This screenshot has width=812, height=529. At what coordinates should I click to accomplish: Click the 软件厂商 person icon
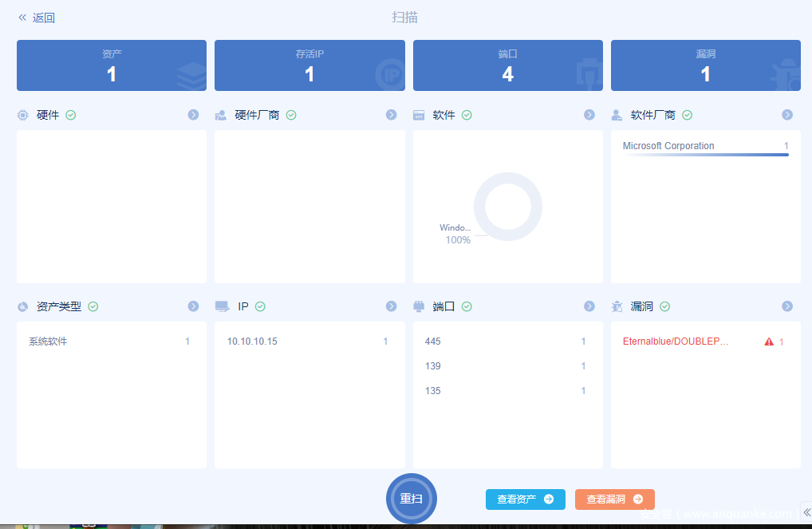[x=617, y=115]
